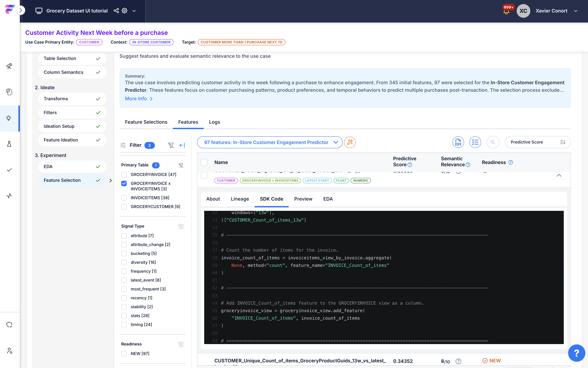Screen dimensions: 588x368
Task: Open the Feature Selections tab
Action: click(146, 122)
